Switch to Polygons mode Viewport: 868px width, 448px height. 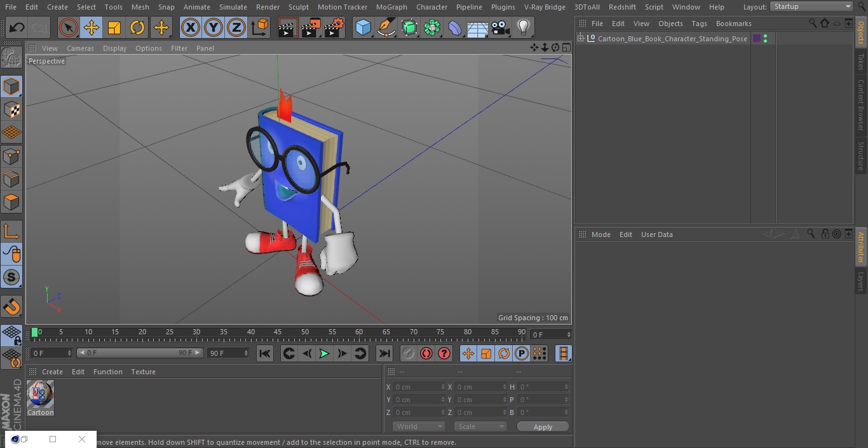(x=11, y=202)
